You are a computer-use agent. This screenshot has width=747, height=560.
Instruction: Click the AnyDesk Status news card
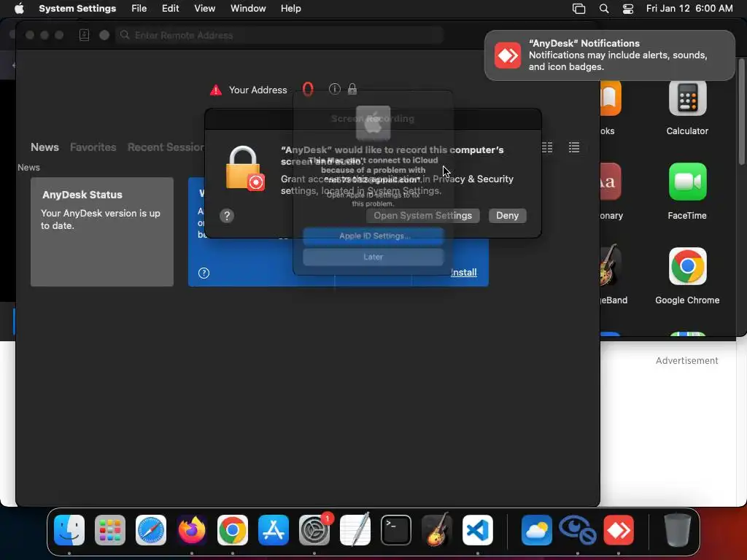coord(102,232)
